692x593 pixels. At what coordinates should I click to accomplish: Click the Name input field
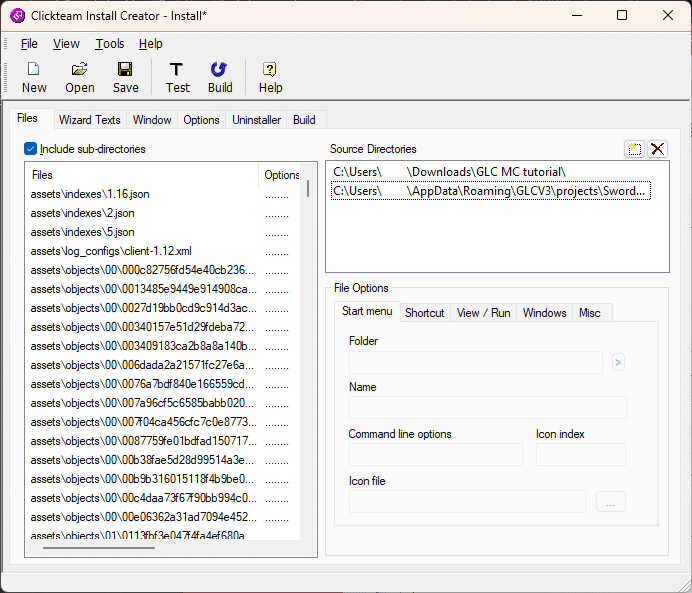click(x=488, y=408)
